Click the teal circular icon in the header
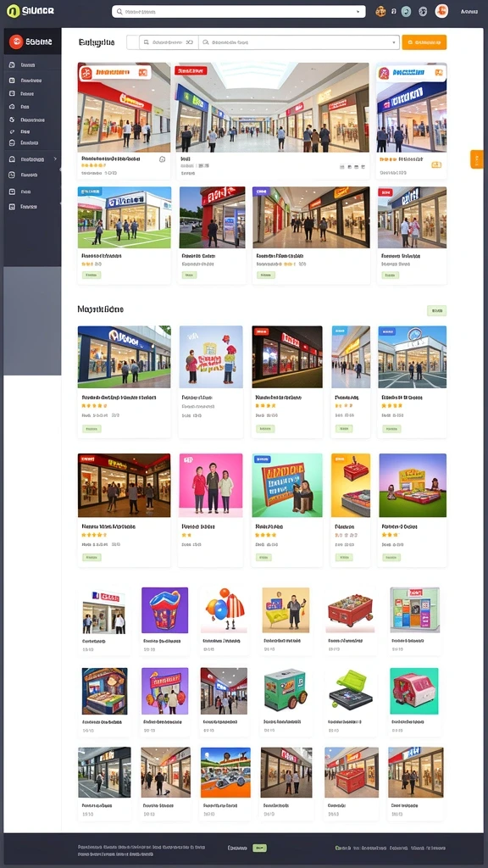This screenshot has width=488, height=868. (406, 11)
